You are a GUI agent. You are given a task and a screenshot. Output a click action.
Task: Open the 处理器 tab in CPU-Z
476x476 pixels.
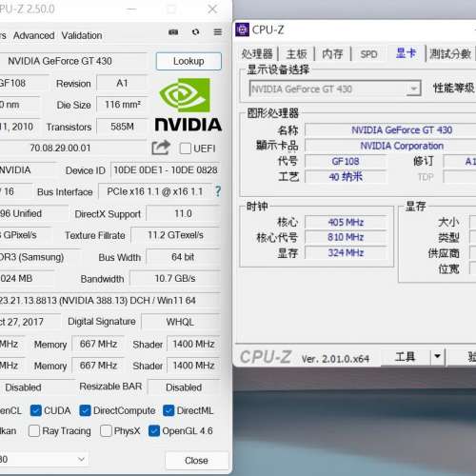click(257, 53)
